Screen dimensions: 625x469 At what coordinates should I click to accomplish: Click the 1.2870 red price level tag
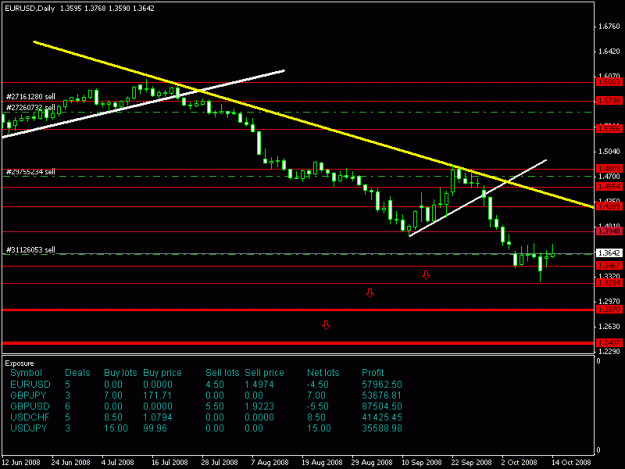[609, 309]
